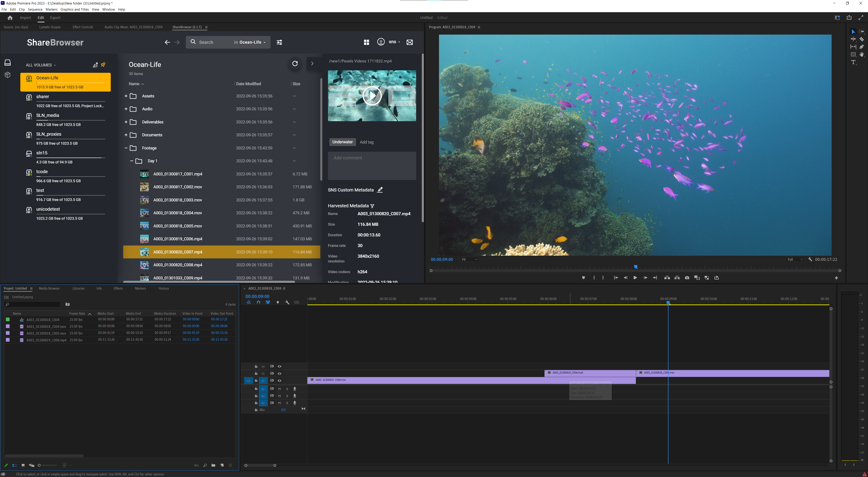Open search scope 'in Ocean-Life' dropdown
Screen dimensions: 868x477
point(250,42)
